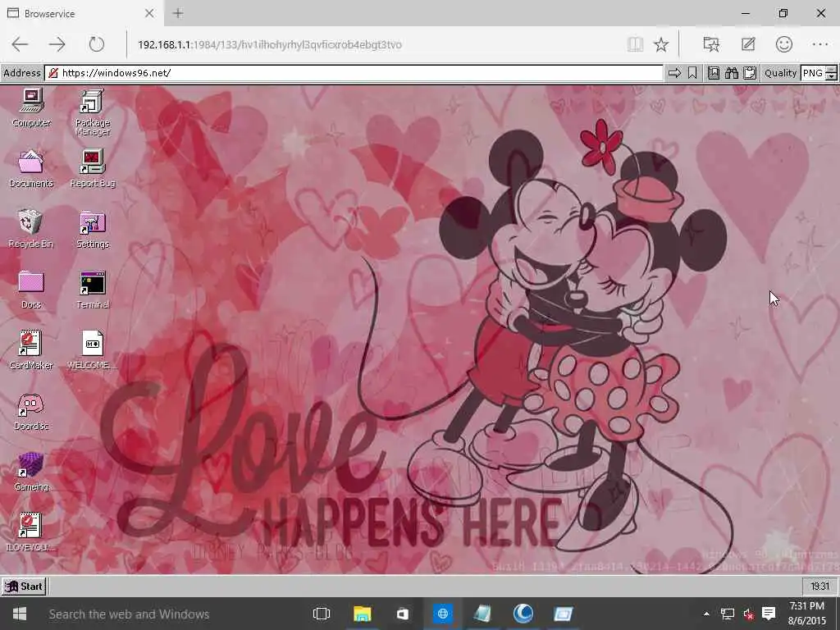Open the Windows 10 Start menu
The image size is (840, 630).
pos(20,614)
